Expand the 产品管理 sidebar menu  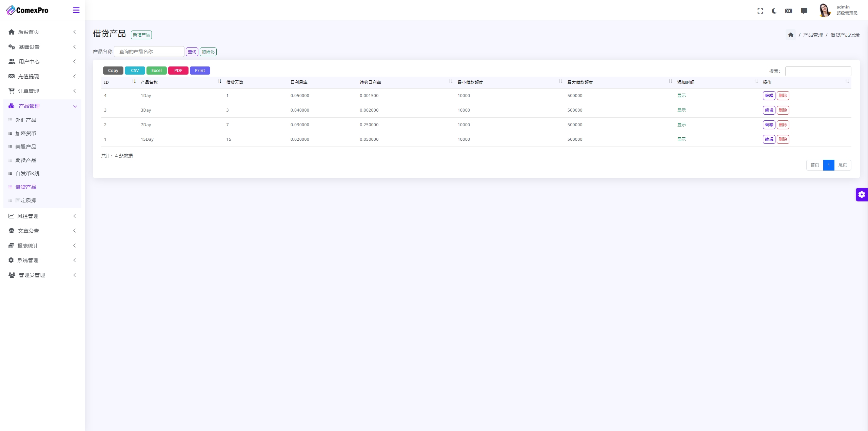pos(42,106)
